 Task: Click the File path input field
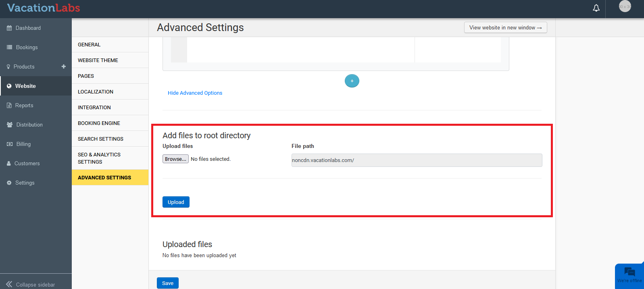pos(417,160)
